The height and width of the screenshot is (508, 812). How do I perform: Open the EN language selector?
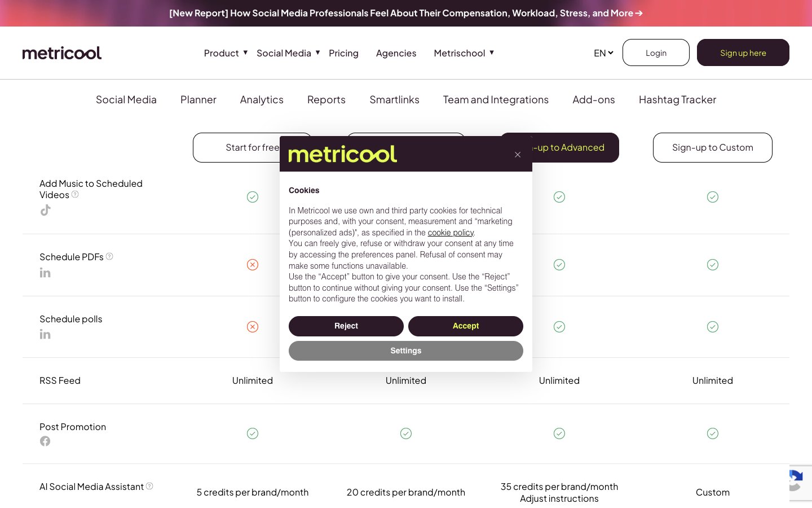point(603,53)
